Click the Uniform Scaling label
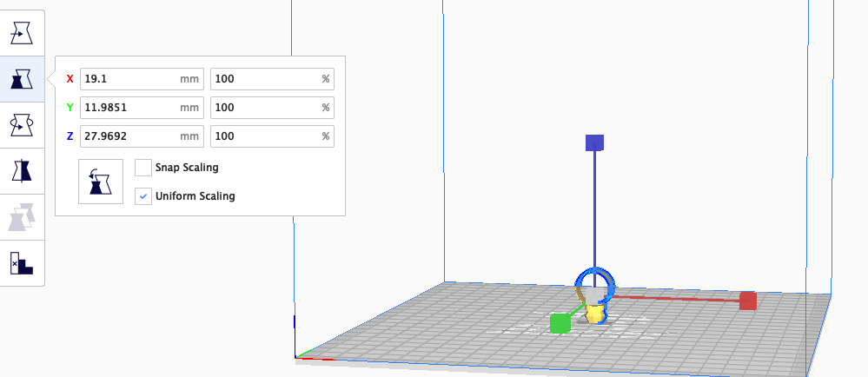This screenshot has width=868, height=377. point(195,196)
